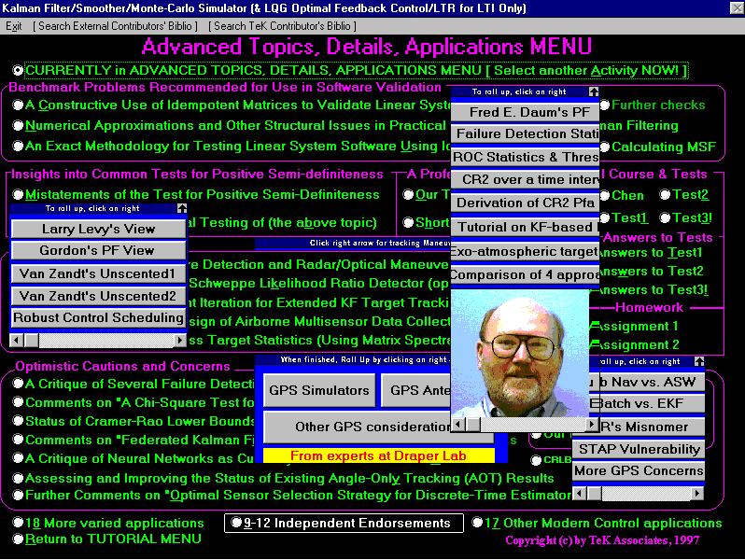This screenshot has height=560, width=745.
Task: Open Tutorial on KF-based button
Action: [x=525, y=227]
